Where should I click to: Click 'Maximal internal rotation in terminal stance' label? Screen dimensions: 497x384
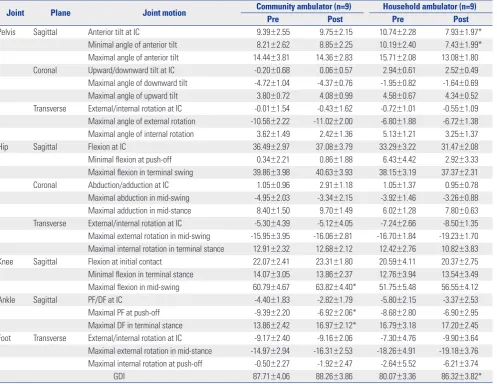point(156,249)
